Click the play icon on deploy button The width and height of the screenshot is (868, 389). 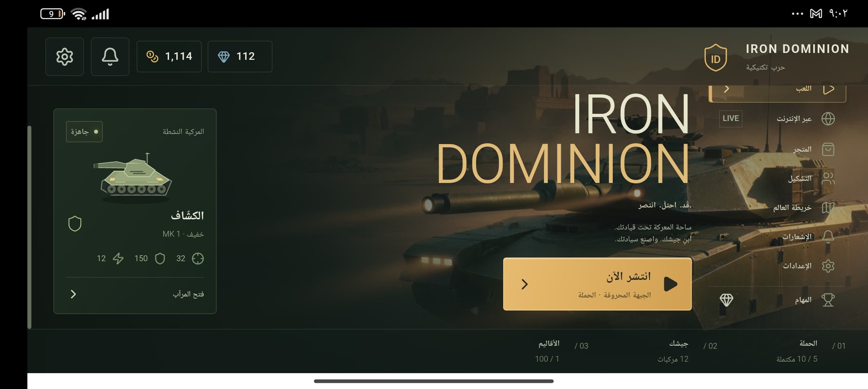671,284
